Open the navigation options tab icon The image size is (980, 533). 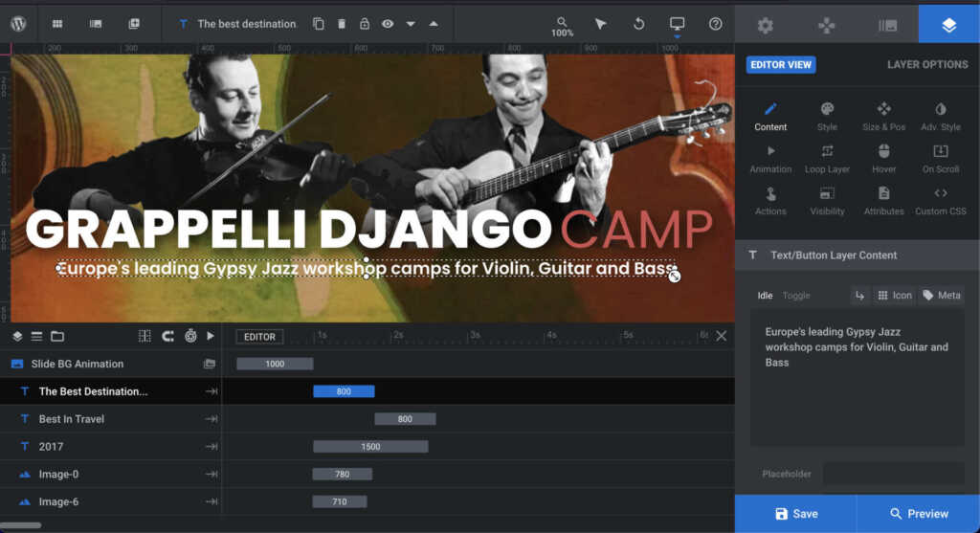point(826,25)
